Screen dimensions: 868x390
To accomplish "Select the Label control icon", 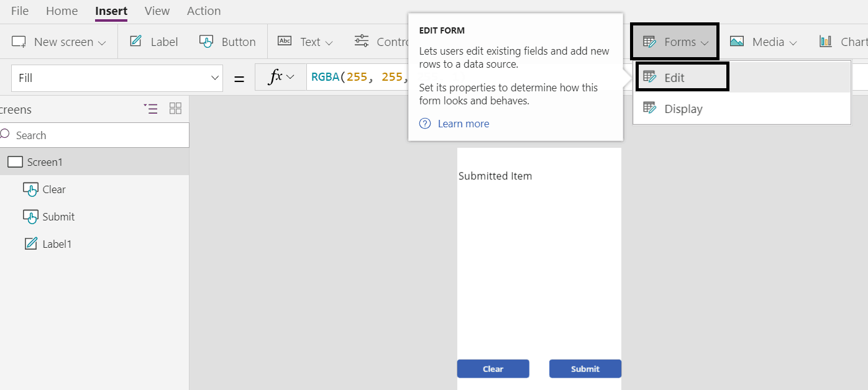I will [134, 41].
